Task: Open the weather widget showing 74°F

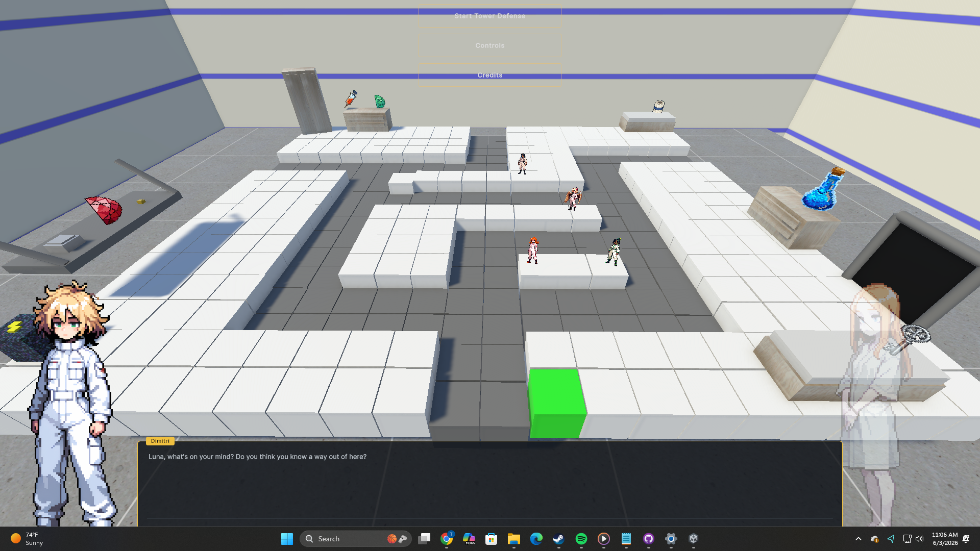Action: tap(27, 539)
